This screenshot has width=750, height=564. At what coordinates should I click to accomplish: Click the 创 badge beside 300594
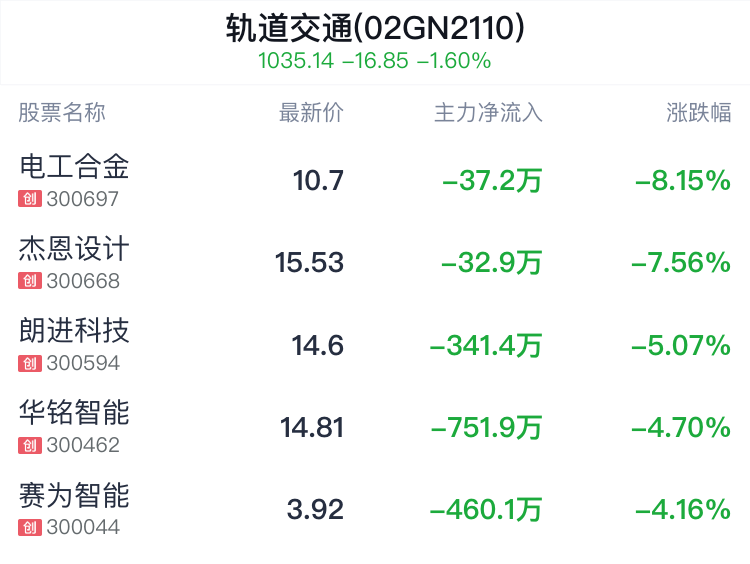pyautogui.click(x=30, y=363)
